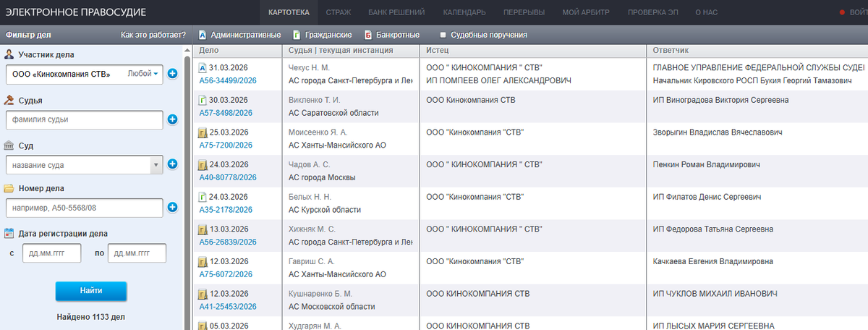Select judge Чекус Н. М.

309,67
